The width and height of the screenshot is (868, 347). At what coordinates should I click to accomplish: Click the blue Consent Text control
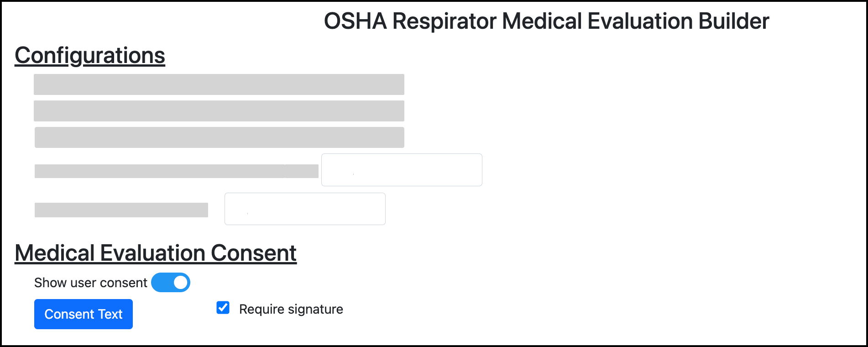pyautogui.click(x=83, y=314)
